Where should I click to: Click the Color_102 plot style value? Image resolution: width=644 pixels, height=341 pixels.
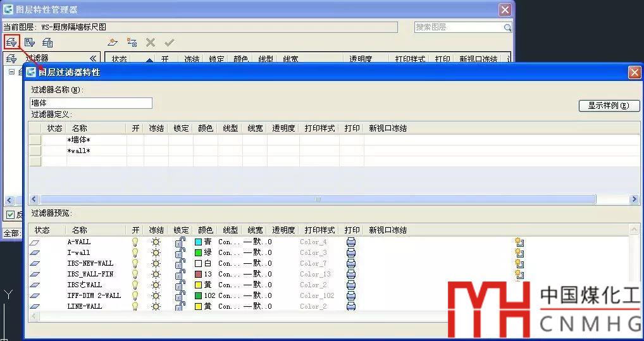(x=317, y=295)
